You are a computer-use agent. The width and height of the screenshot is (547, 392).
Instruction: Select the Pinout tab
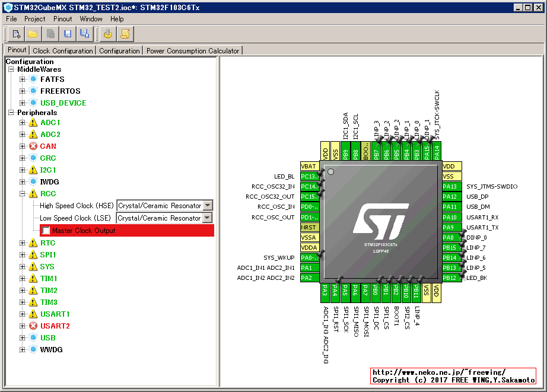point(17,50)
